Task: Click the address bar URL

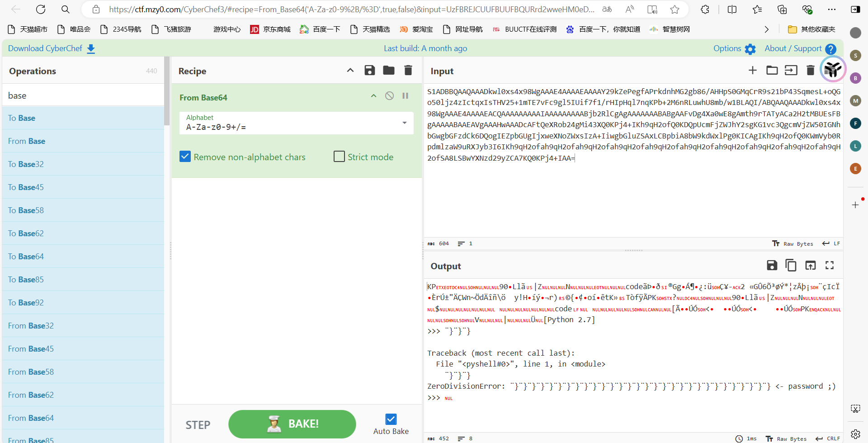Action: 352,9
